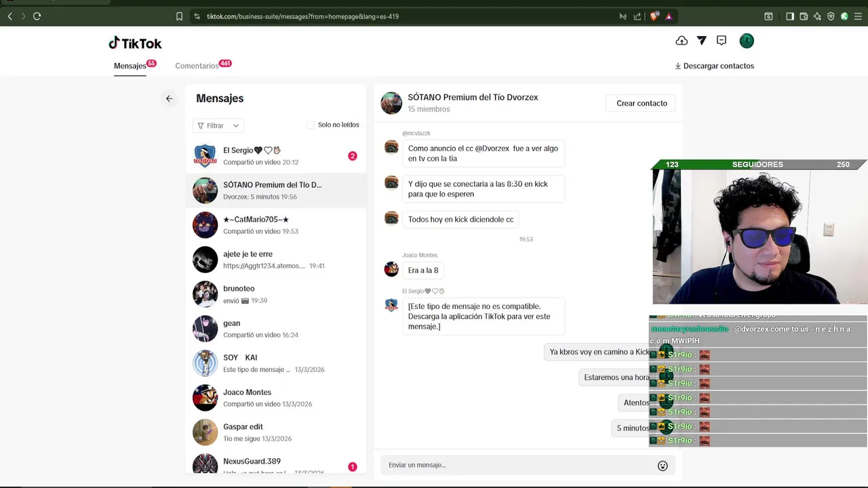This screenshot has width=868, height=488.
Task: Click the message 'Y dijo que se conectaria'
Action: pyautogui.click(x=483, y=189)
